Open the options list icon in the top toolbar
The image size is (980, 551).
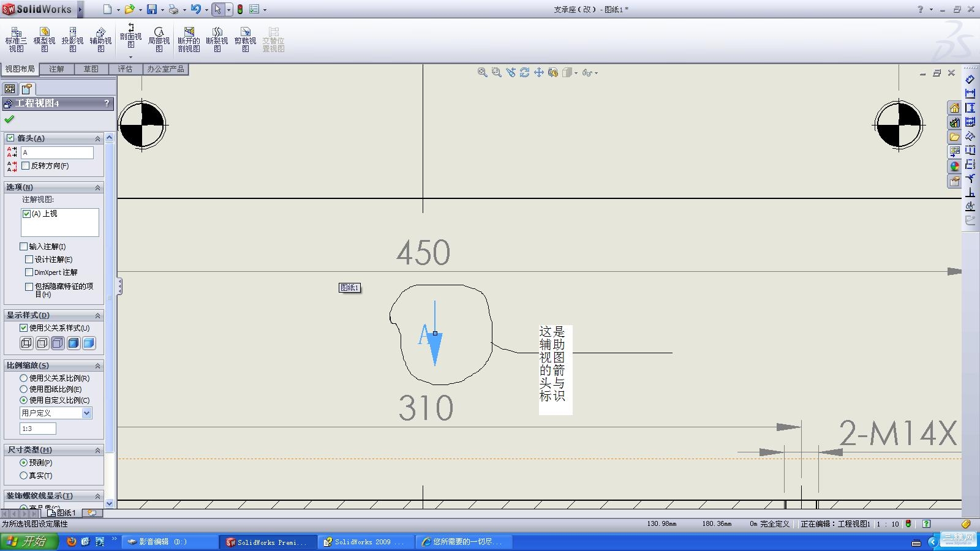tap(254, 9)
